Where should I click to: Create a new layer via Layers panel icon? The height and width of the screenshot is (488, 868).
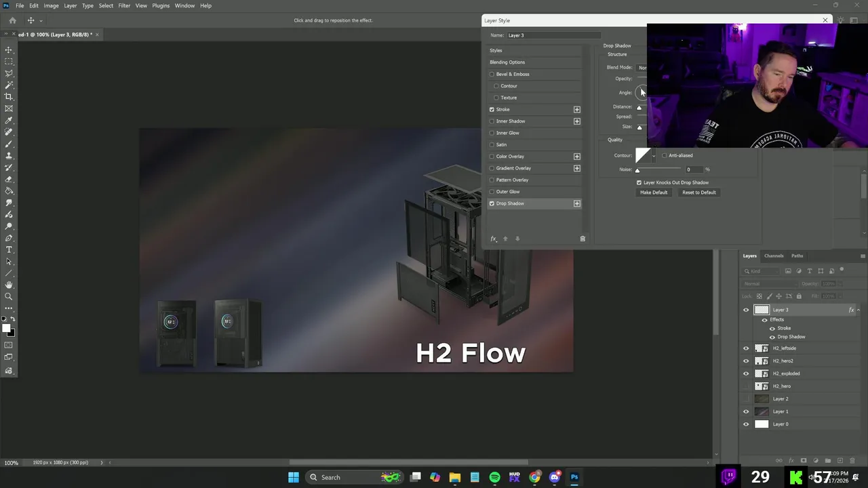pyautogui.click(x=840, y=461)
